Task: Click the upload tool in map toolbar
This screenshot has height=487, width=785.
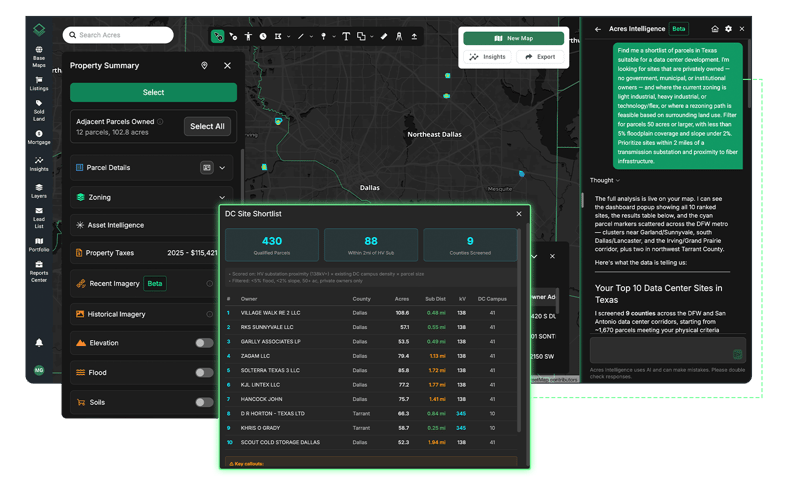Action: point(414,36)
